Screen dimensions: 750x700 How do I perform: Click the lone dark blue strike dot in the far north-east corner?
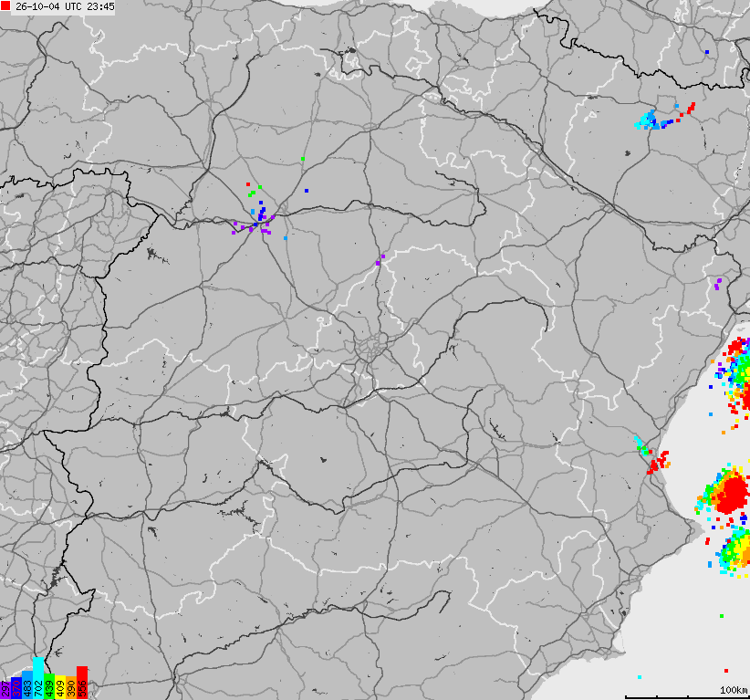(x=707, y=52)
